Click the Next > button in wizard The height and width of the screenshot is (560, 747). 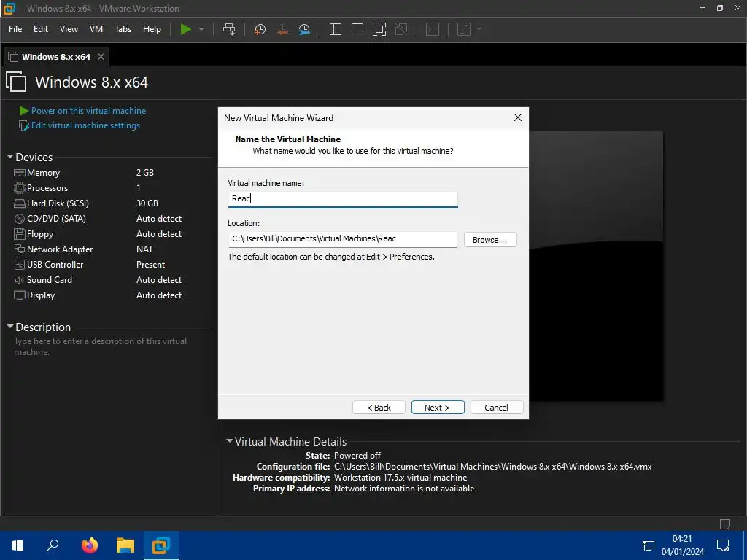tap(438, 407)
